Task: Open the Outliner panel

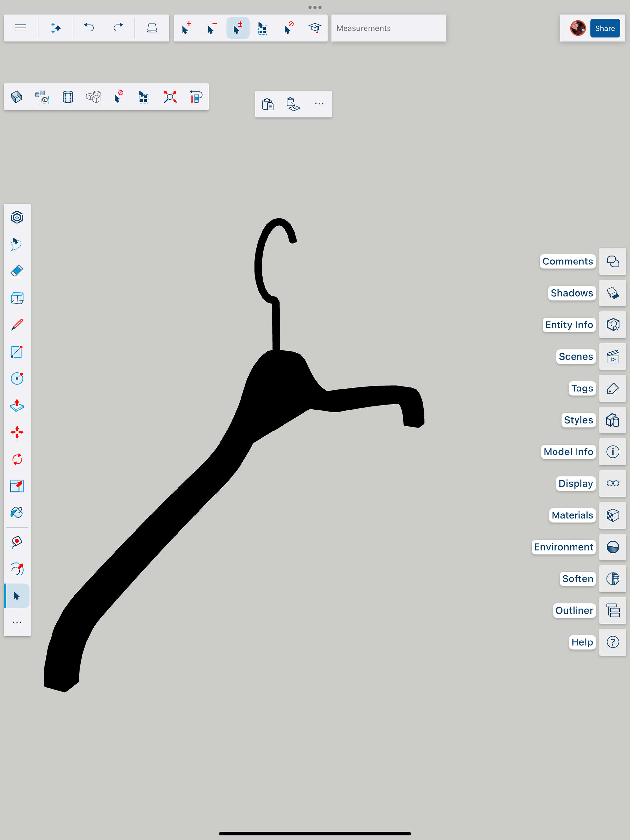Action: coord(613,610)
